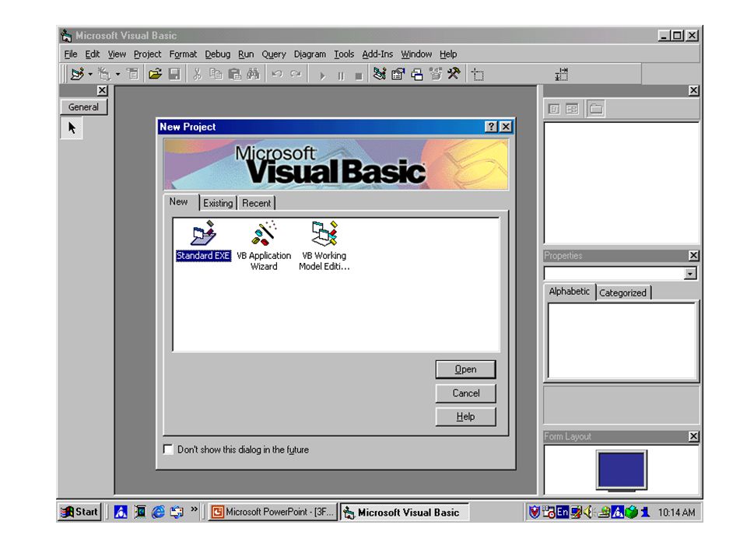Switch to the Recent tab
This screenshot has height=560, width=747.
[x=256, y=203]
